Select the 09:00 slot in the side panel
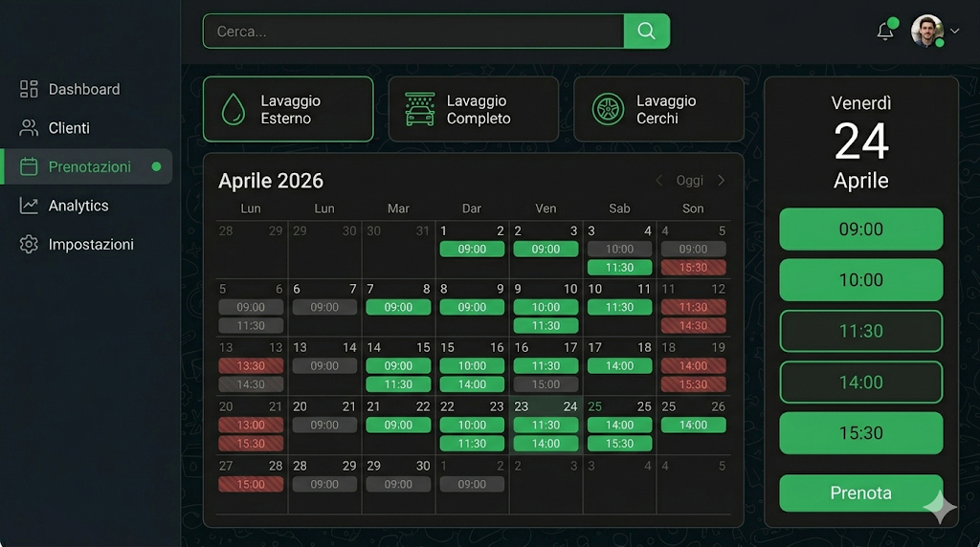The height and width of the screenshot is (547, 980). [x=860, y=230]
